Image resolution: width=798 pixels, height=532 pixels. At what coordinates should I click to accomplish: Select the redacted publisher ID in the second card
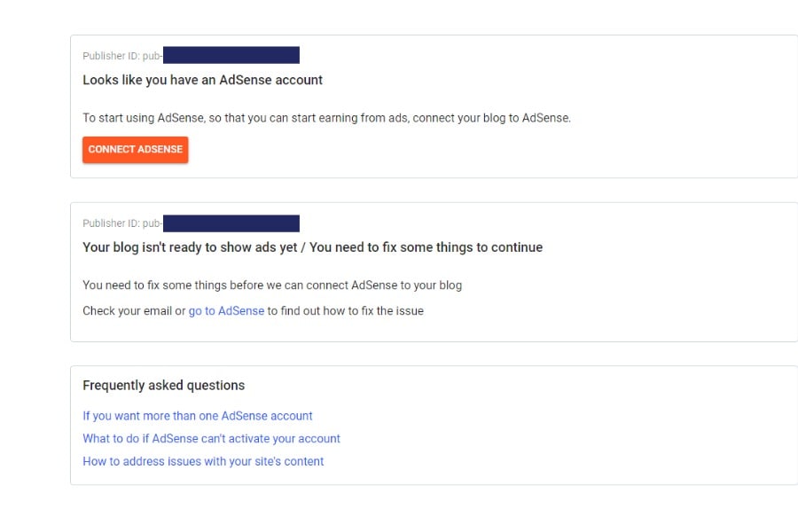(x=231, y=223)
